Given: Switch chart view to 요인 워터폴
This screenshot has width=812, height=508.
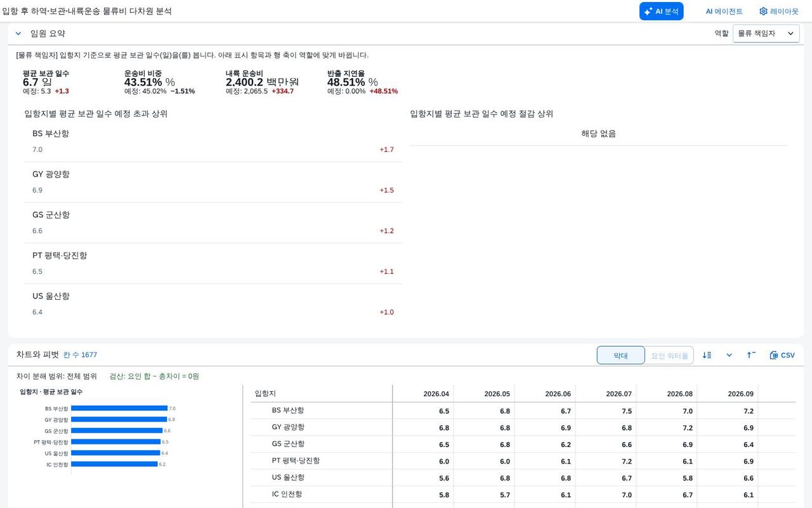Looking at the screenshot, I should point(669,356).
